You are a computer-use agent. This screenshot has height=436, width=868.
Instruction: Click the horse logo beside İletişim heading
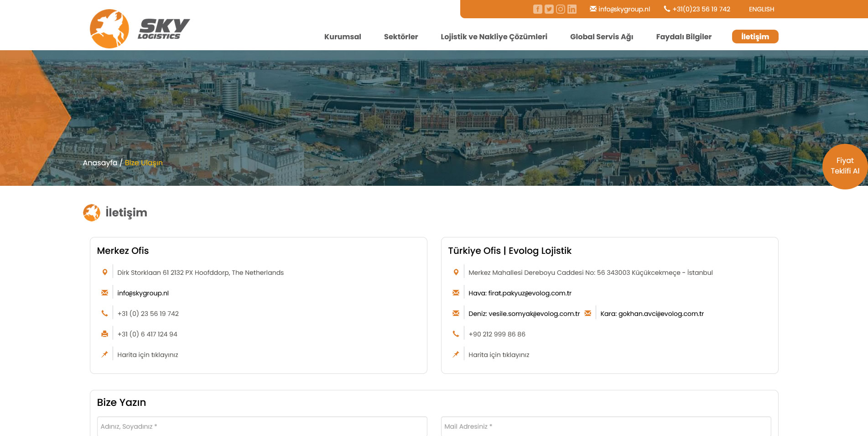(92, 213)
